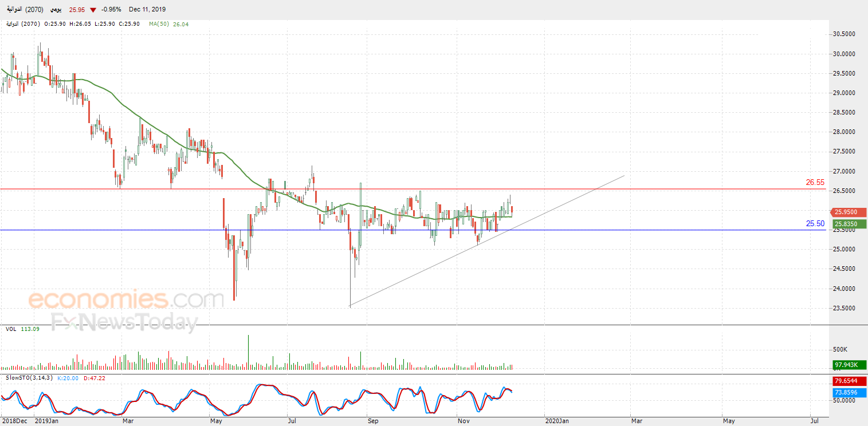Click the 2018Dec date axis label

coord(14,421)
